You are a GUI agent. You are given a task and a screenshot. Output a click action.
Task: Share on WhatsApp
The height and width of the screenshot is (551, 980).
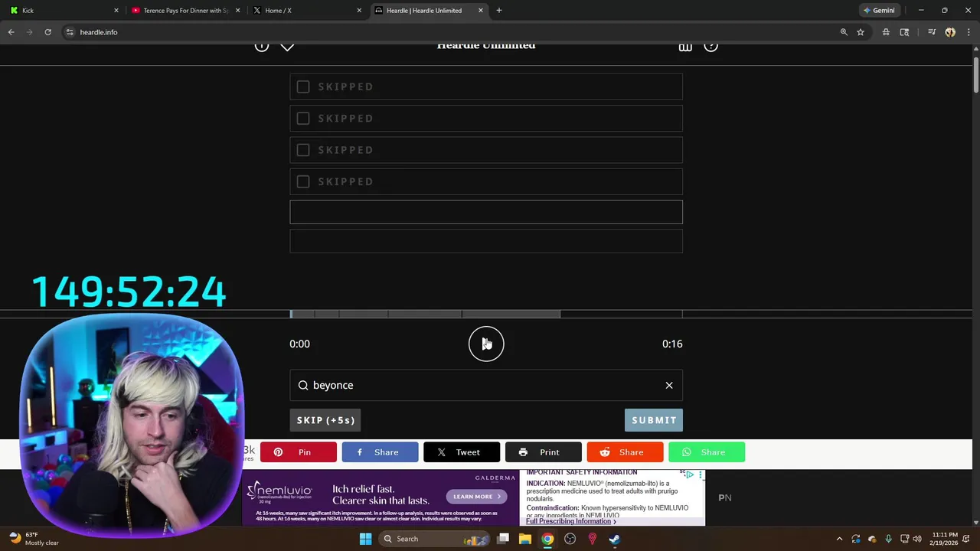[707, 452]
